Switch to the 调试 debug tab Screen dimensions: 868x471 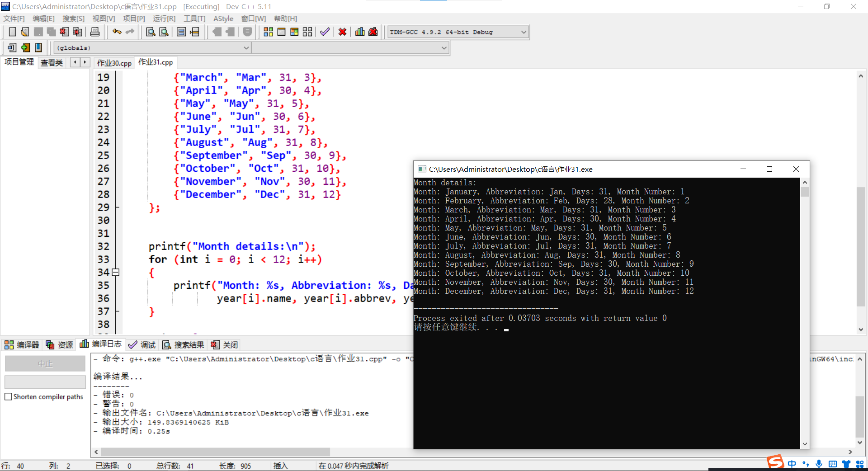[x=142, y=345]
